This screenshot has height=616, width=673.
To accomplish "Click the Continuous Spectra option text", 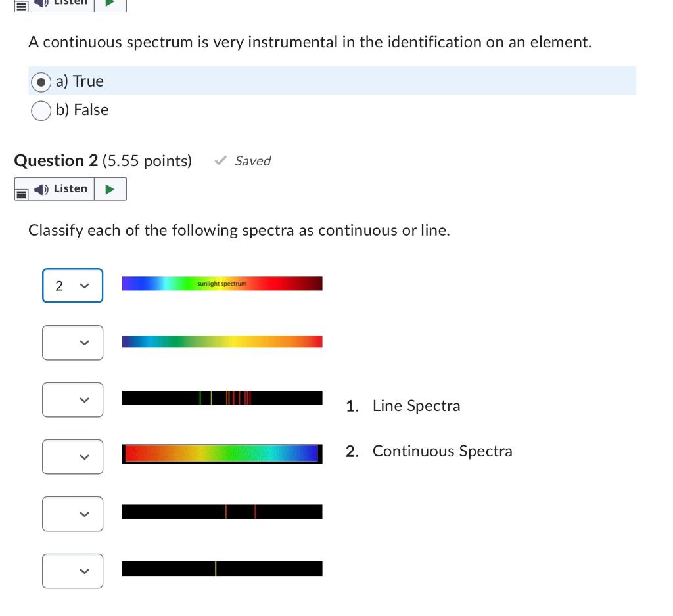I will (x=442, y=451).
